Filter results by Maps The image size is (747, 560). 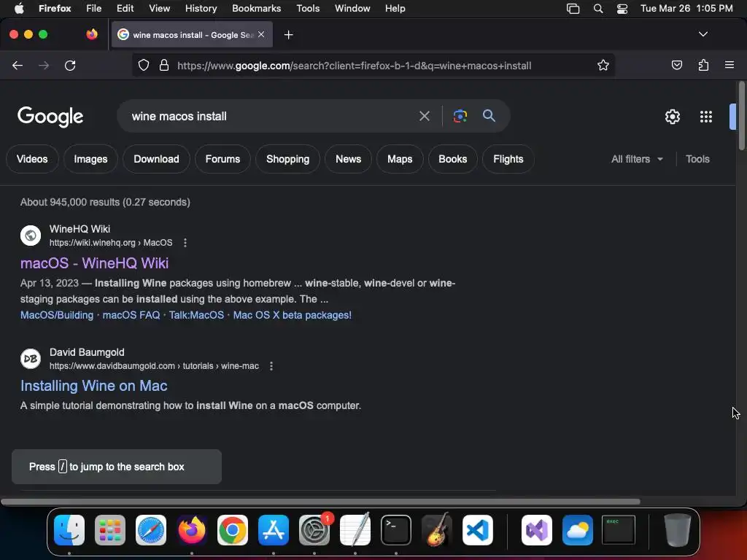point(400,159)
